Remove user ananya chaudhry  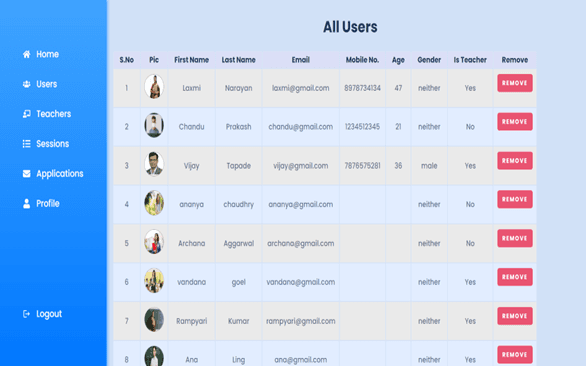pos(515,199)
